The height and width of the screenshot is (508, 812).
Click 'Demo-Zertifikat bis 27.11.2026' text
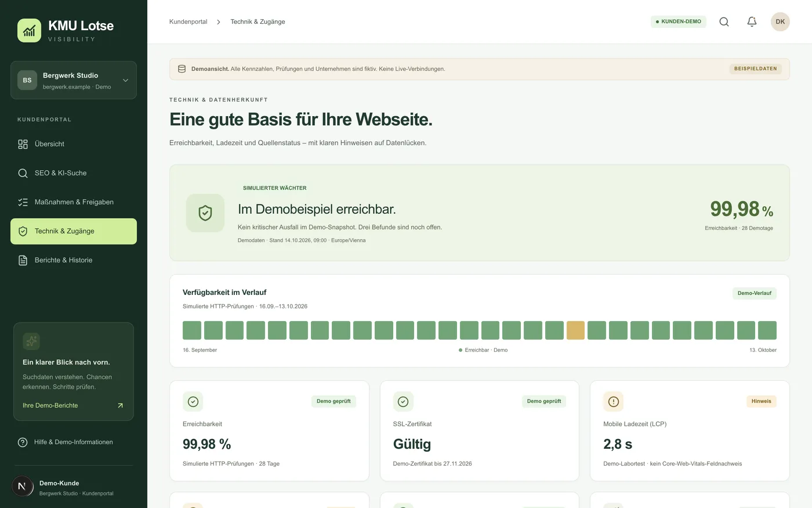[432, 464]
